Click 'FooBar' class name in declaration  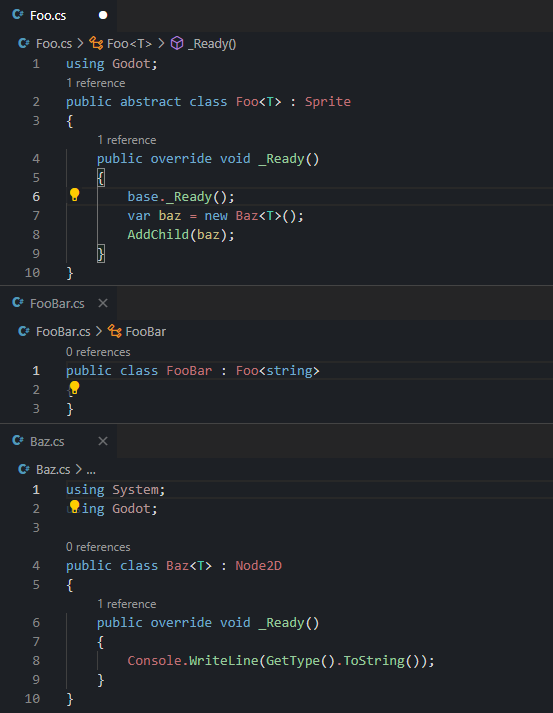pos(189,371)
